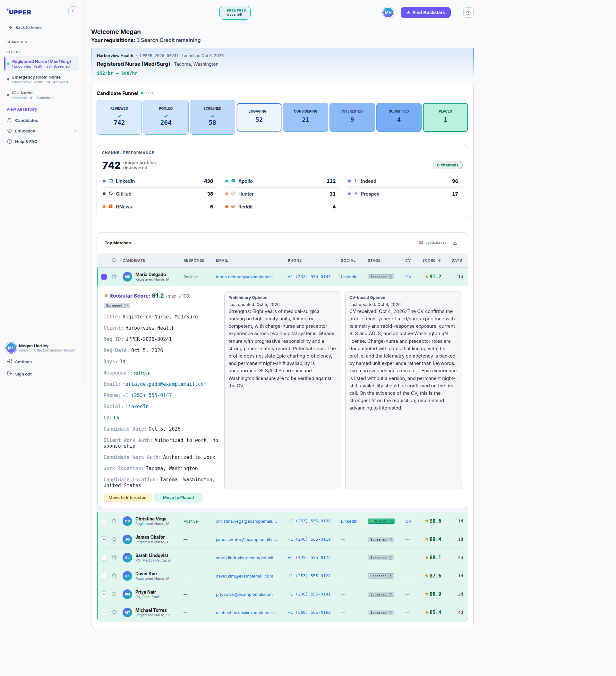Select the Engaging funnel stage card
The image size is (616, 676).
coord(259,117)
